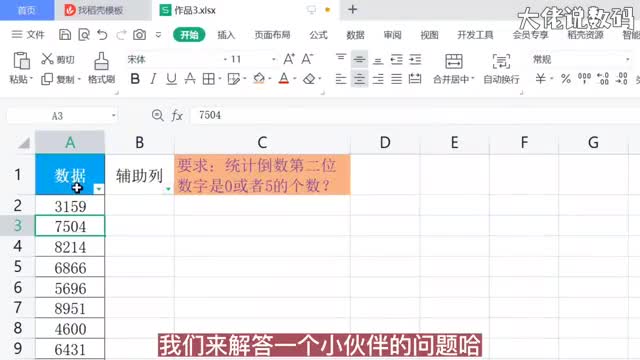Expand the font size 11 dropdown
The image size is (640, 360).
(x=273, y=60)
